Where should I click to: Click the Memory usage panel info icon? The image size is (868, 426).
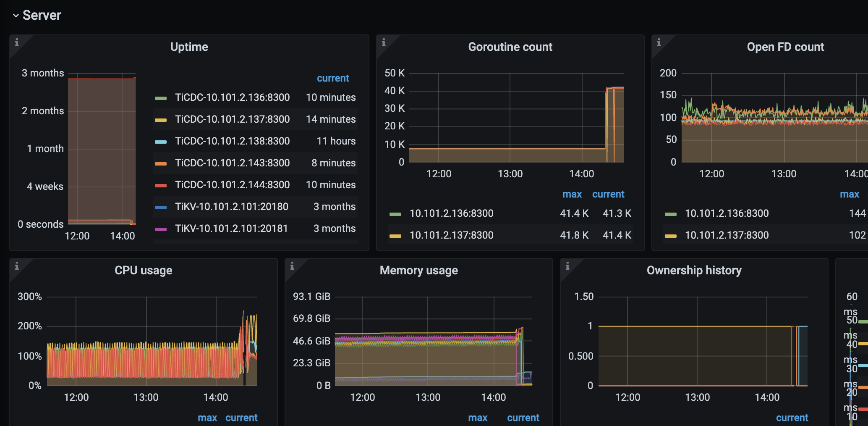click(x=292, y=266)
